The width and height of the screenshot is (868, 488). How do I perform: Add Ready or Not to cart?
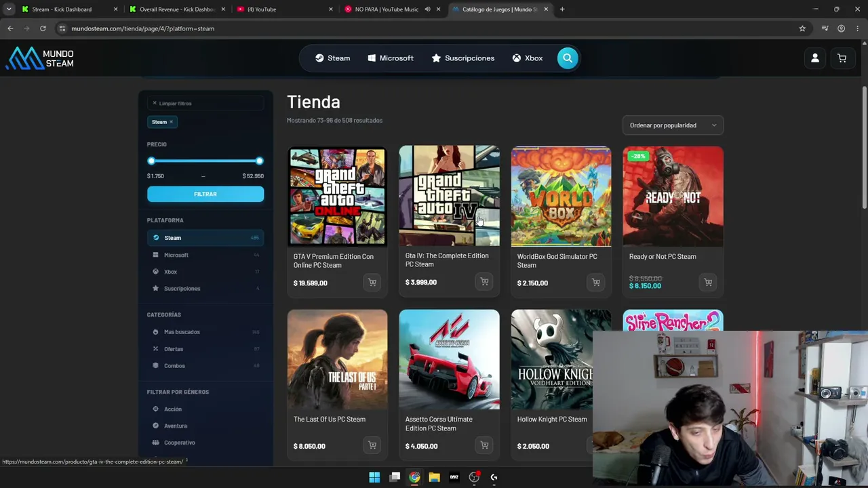(x=708, y=282)
